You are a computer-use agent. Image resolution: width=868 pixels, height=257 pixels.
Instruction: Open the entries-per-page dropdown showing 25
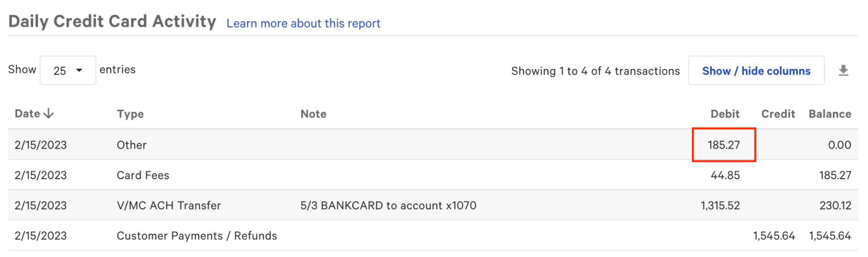(68, 70)
